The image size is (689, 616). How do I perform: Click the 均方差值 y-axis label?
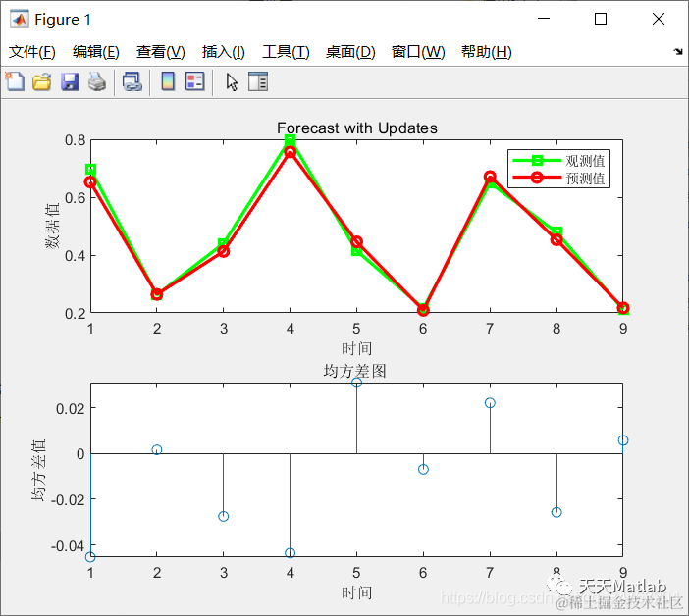[x=38, y=470]
